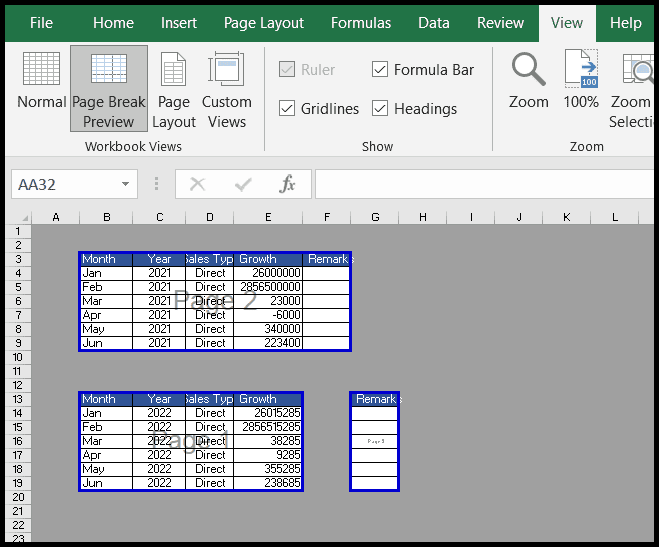Select column E header
This screenshot has width=659, height=547.
[268, 217]
